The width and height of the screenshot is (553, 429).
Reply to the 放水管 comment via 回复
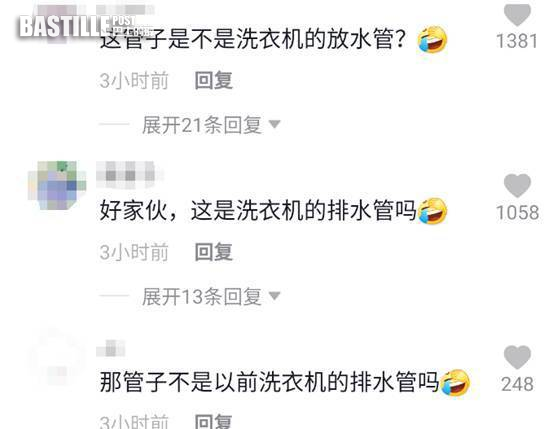[214, 80]
